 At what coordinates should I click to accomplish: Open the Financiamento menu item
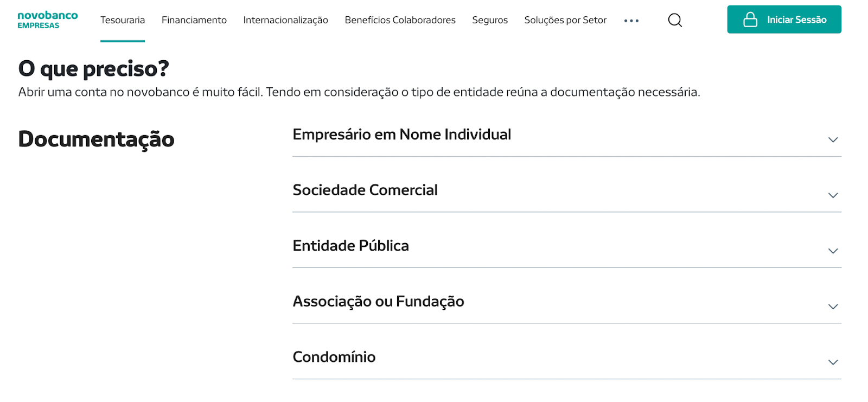[194, 20]
